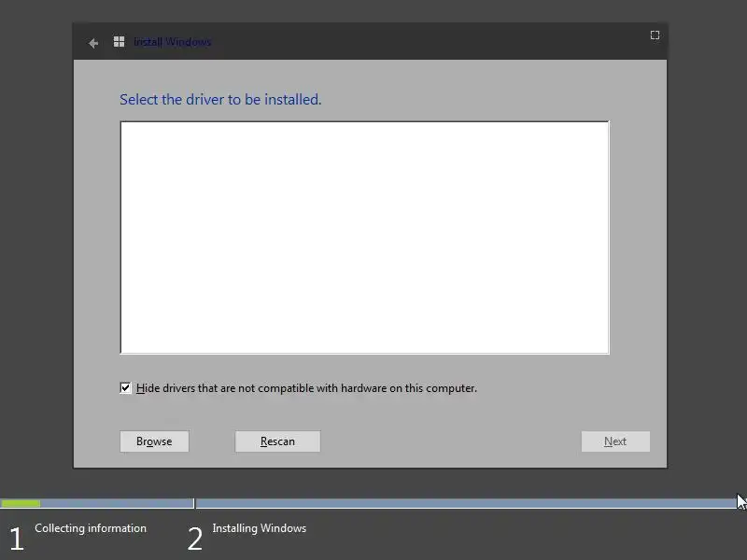Screen dimensions: 747x560
Task: Click inside the empty driver list box
Action: pos(364,238)
